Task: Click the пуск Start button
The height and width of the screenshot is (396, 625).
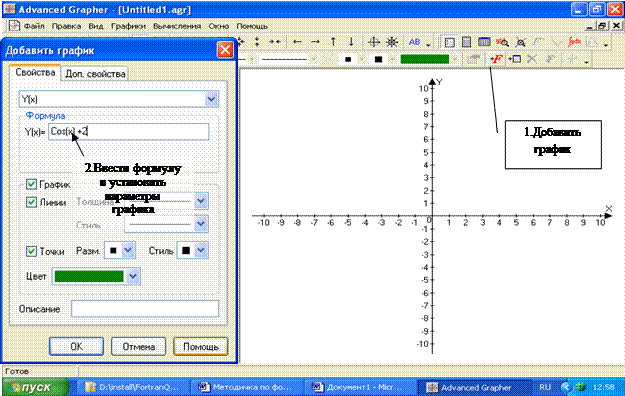Action: [36, 387]
